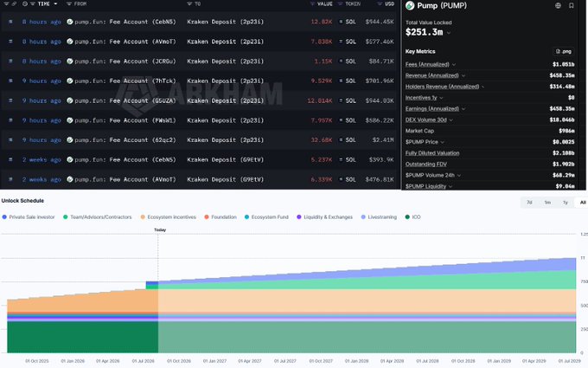
Task: Click the clock icon beside the TIME header
Action: click(x=25, y=3)
